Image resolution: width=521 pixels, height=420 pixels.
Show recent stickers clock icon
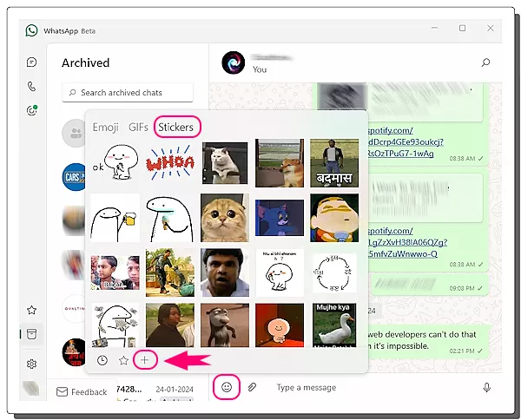[102, 360]
